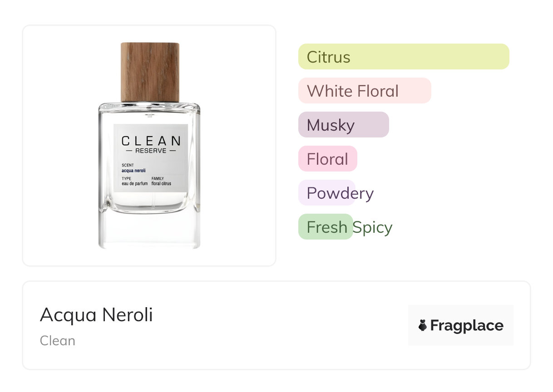Viewport: 553px width, 392px height.
Task: Click the small TYPE heading on the bottle label
Action: [x=126, y=179]
